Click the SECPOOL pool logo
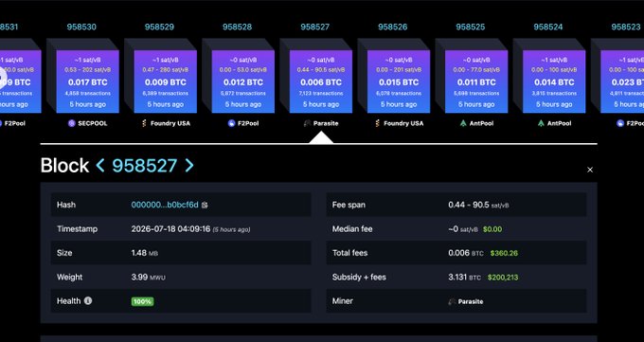Screen dimensions: 644x342 (x=72, y=123)
